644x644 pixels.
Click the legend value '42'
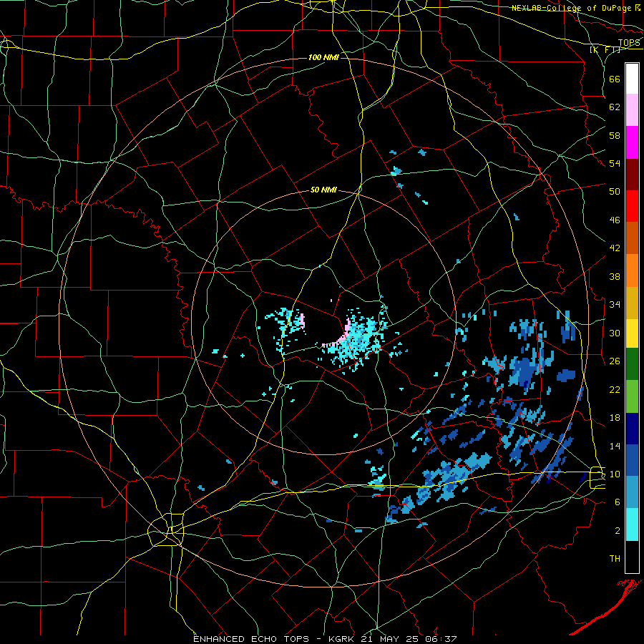pos(615,248)
